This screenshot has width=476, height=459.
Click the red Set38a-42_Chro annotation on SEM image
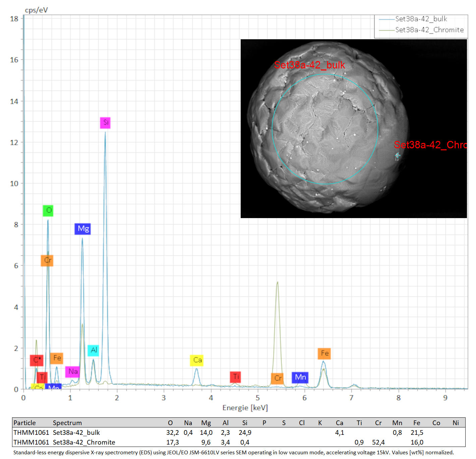430,145
